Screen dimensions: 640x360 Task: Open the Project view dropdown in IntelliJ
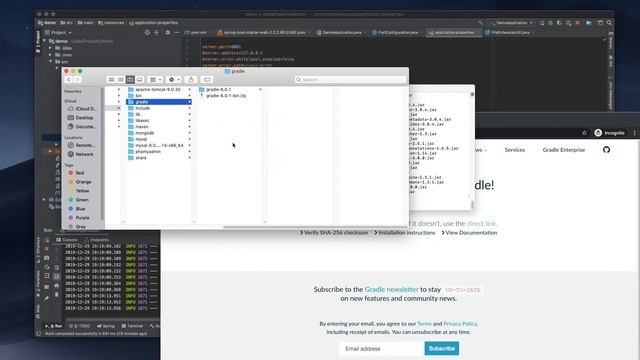click(x=58, y=32)
